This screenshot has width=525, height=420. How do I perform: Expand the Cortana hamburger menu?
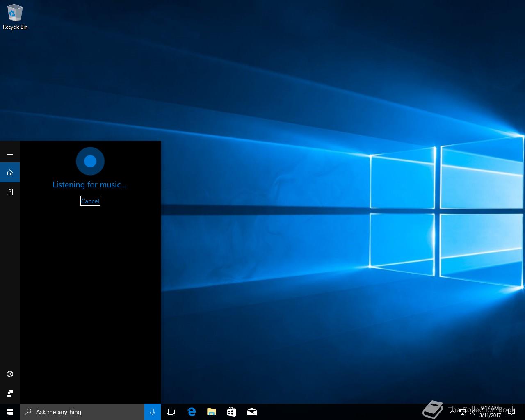(x=10, y=153)
